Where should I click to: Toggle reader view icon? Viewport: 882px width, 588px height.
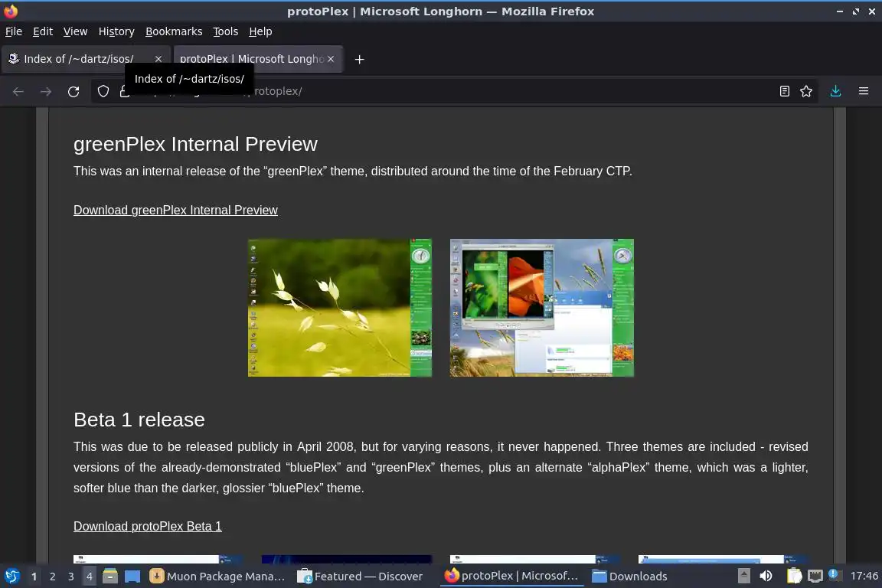[x=785, y=91]
